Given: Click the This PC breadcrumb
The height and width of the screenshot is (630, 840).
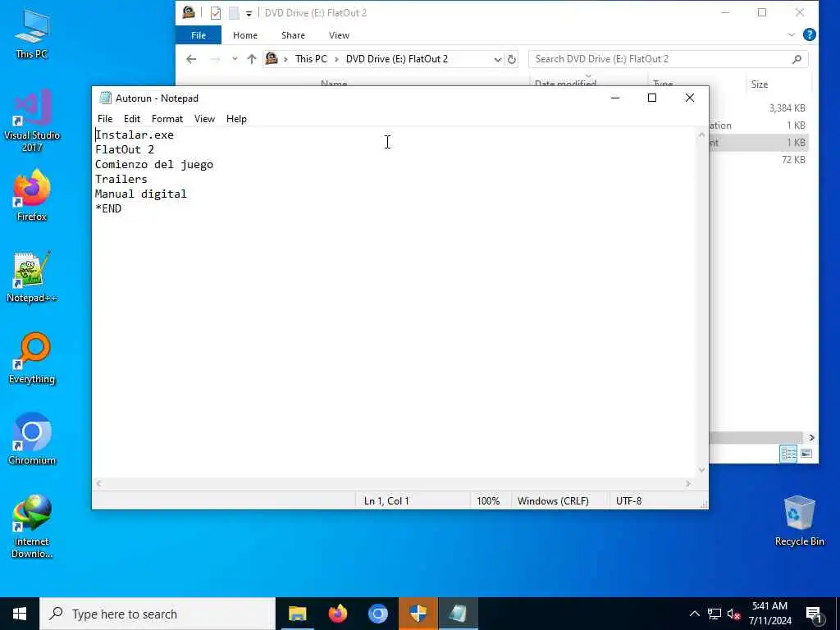Looking at the screenshot, I should click(x=311, y=59).
